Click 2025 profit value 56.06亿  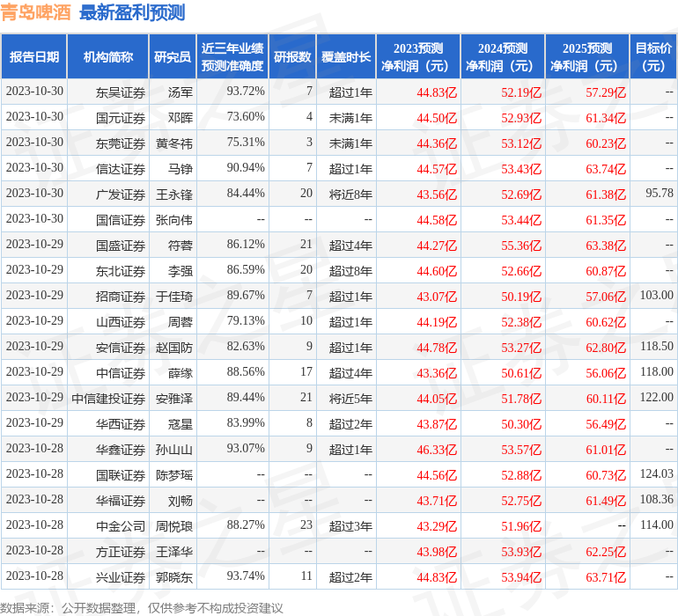[606, 373]
